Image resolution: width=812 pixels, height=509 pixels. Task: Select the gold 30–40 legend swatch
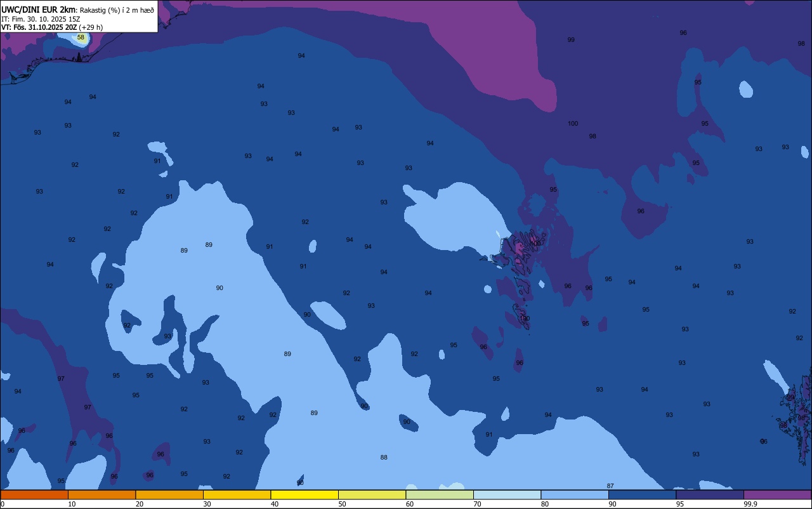point(237,494)
